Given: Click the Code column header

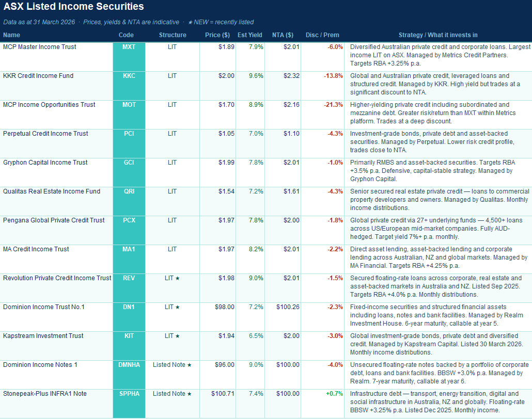Looking at the screenshot, I should click(126, 35).
